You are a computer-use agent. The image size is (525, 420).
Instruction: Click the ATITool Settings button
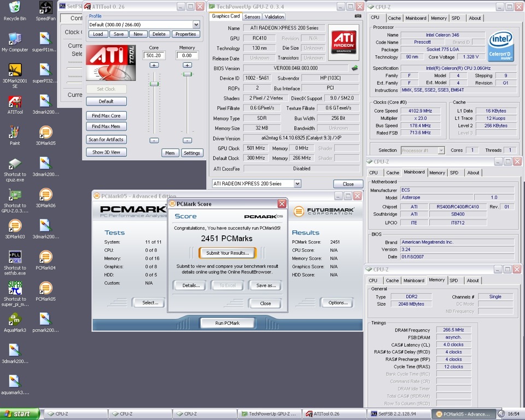[192, 153]
